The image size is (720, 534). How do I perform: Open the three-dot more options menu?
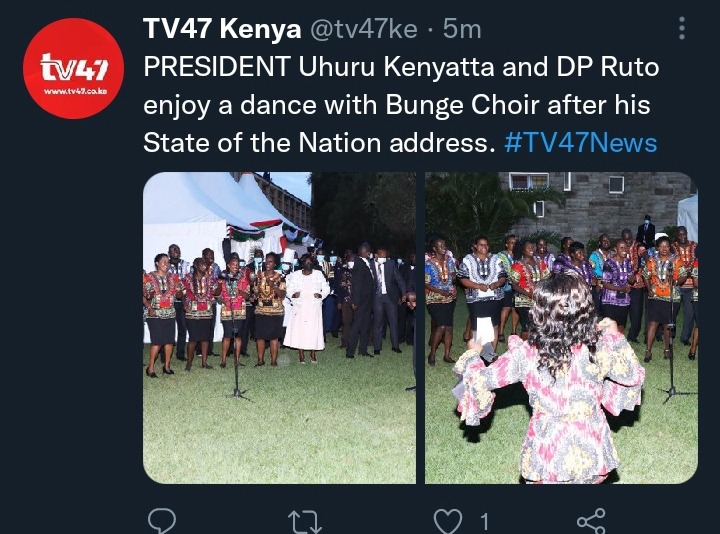point(682,28)
